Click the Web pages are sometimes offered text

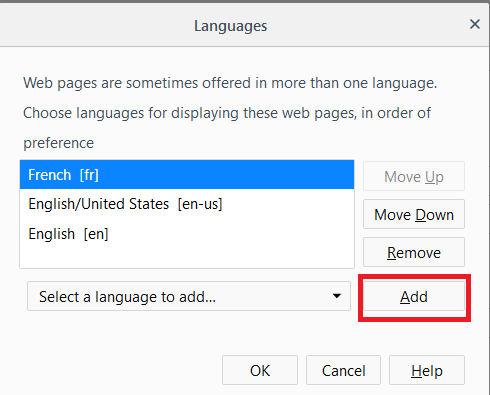230,83
